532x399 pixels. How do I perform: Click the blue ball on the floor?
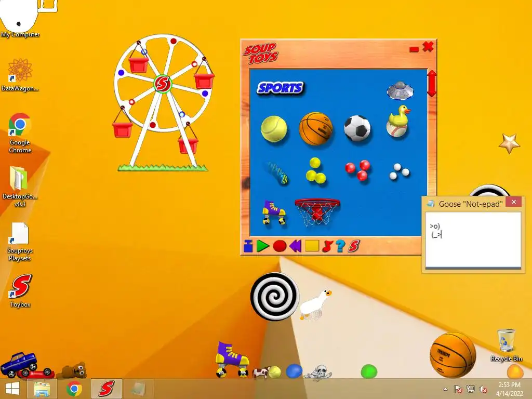coord(294,371)
